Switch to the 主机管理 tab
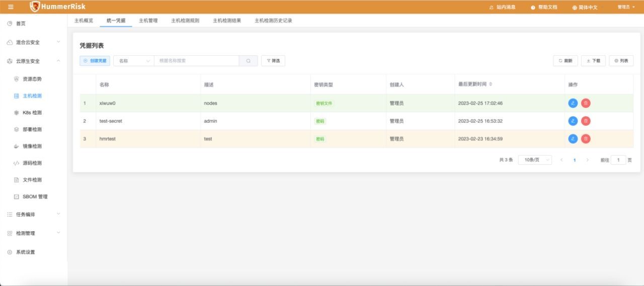The width and height of the screenshot is (644, 286). pos(148,21)
